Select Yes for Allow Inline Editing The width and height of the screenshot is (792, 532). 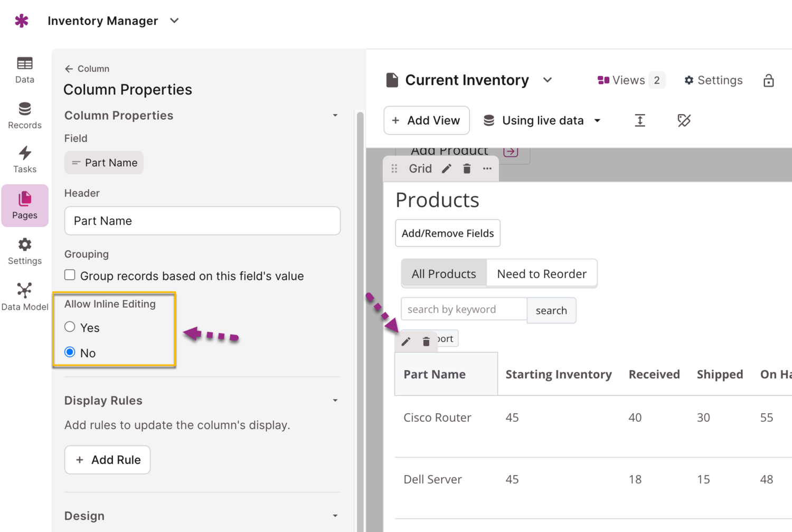70,327
